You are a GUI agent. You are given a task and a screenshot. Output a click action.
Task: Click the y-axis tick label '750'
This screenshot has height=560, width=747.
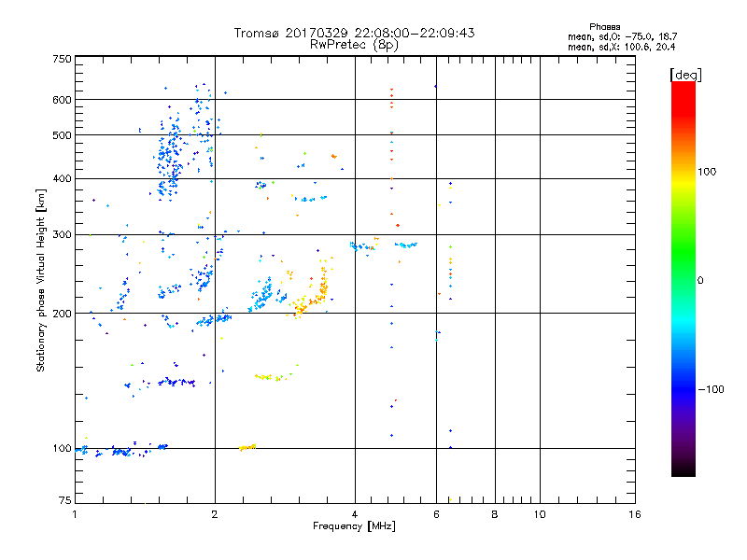[62, 59]
